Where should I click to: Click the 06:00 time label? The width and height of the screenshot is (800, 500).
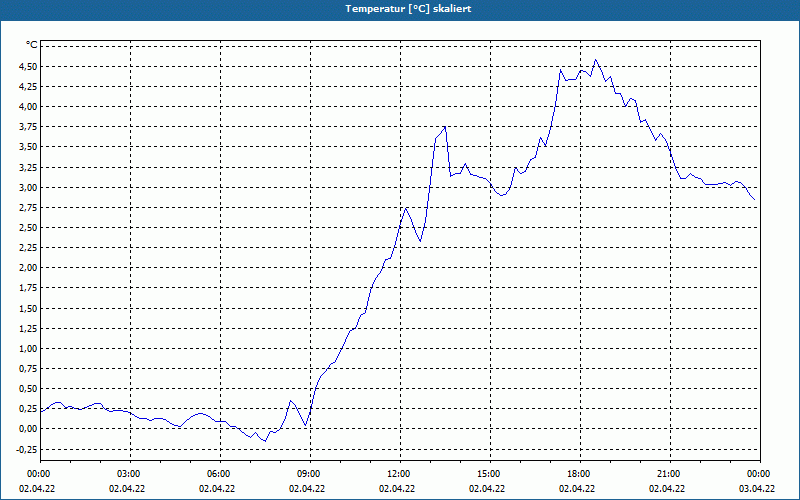point(220,474)
